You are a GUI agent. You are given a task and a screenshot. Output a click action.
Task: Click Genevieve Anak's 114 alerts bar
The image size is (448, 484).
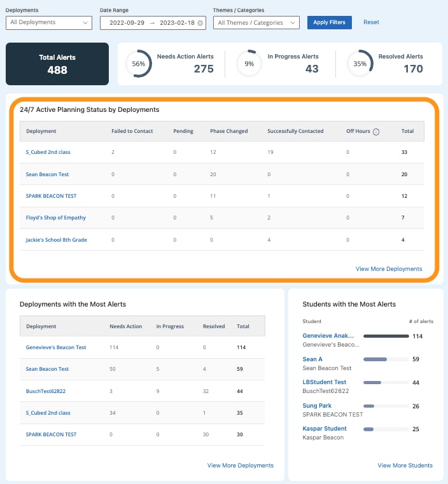[386, 336]
